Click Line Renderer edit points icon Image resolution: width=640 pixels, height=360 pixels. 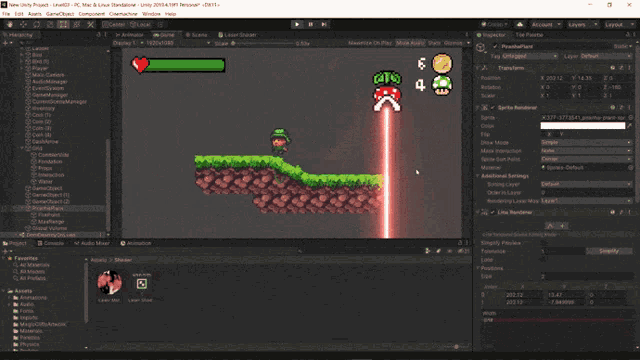(550, 226)
